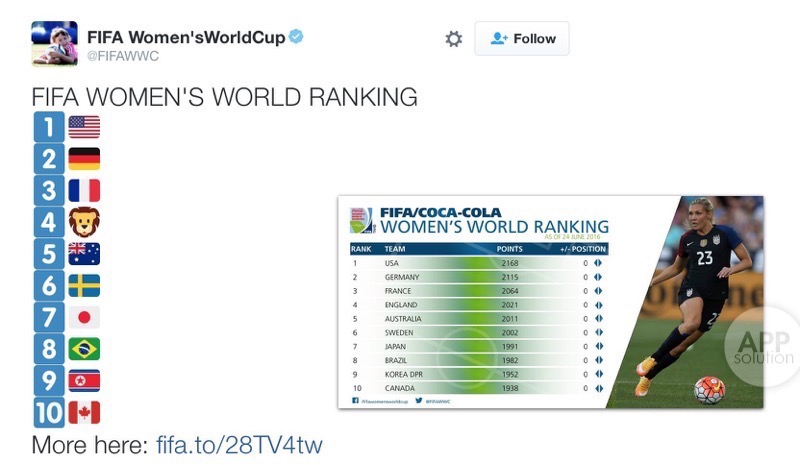800x465 pixels.
Task: Open the @FIFAWWC handle
Action: [124, 57]
